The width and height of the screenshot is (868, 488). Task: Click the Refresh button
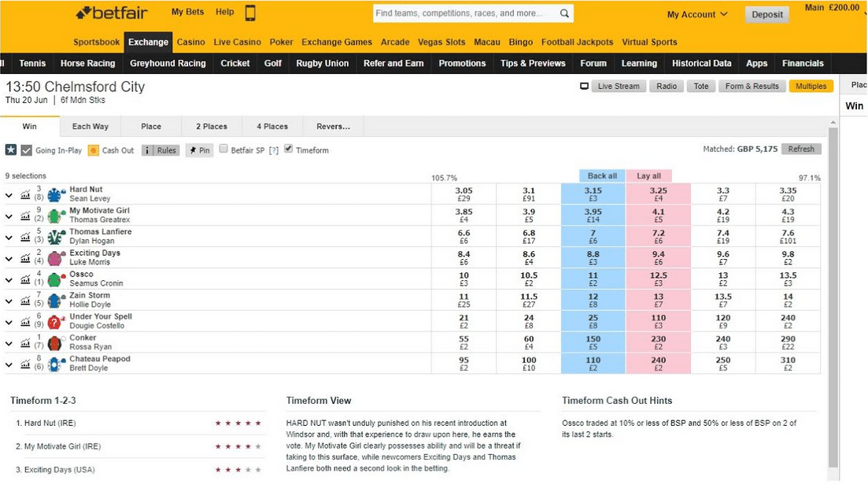(801, 149)
